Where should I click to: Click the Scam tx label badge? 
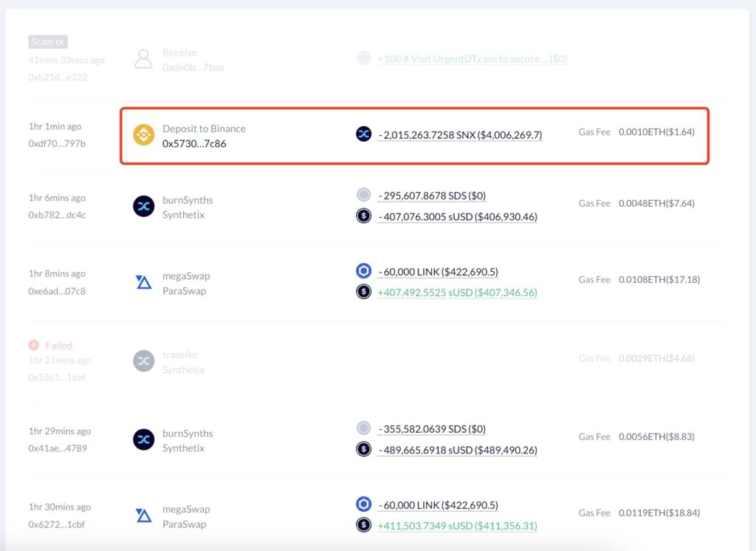coord(48,41)
